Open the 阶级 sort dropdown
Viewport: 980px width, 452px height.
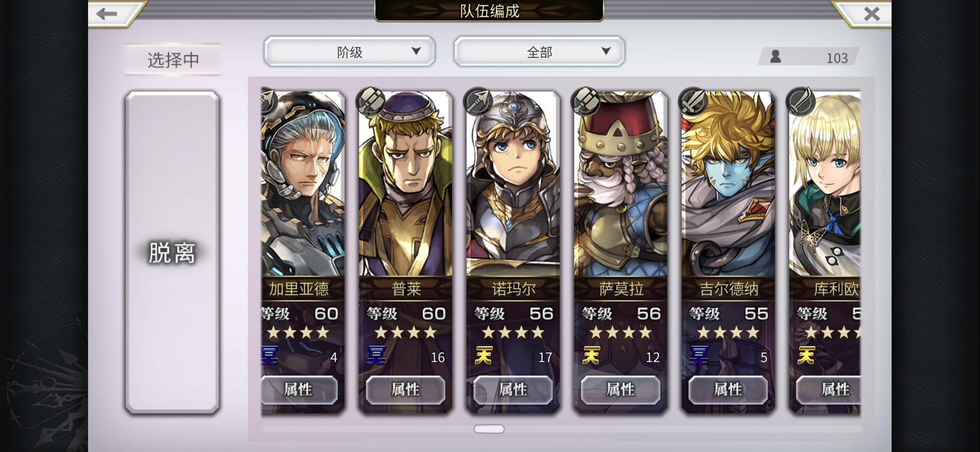click(x=349, y=52)
